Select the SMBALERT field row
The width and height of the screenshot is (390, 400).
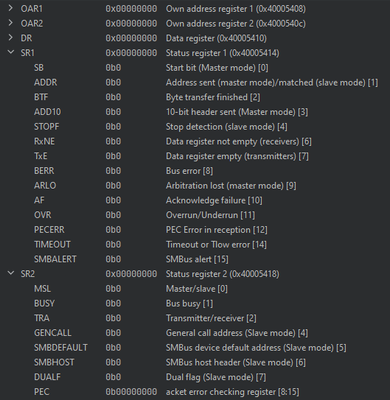(195, 259)
